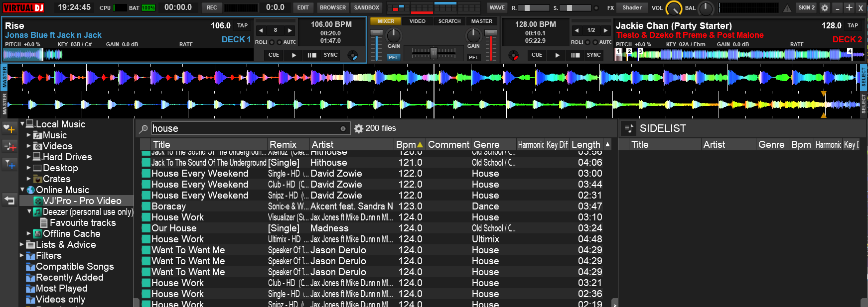Toggle SANDBOX mode
This screenshot has height=307, width=868.
(x=367, y=7)
